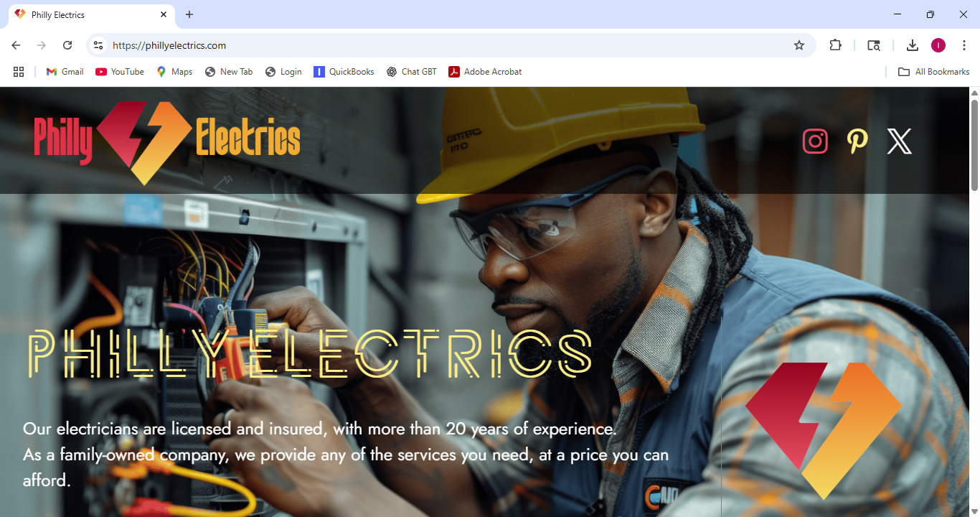This screenshot has width=980, height=517.
Task: Open the Instagram social icon
Action: pyautogui.click(x=815, y=141)
